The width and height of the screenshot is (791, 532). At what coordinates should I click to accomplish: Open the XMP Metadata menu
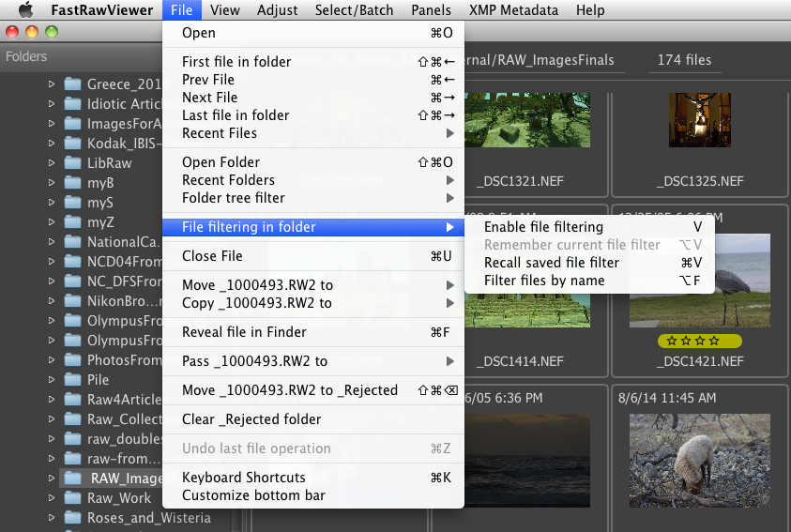click(513, 10)
